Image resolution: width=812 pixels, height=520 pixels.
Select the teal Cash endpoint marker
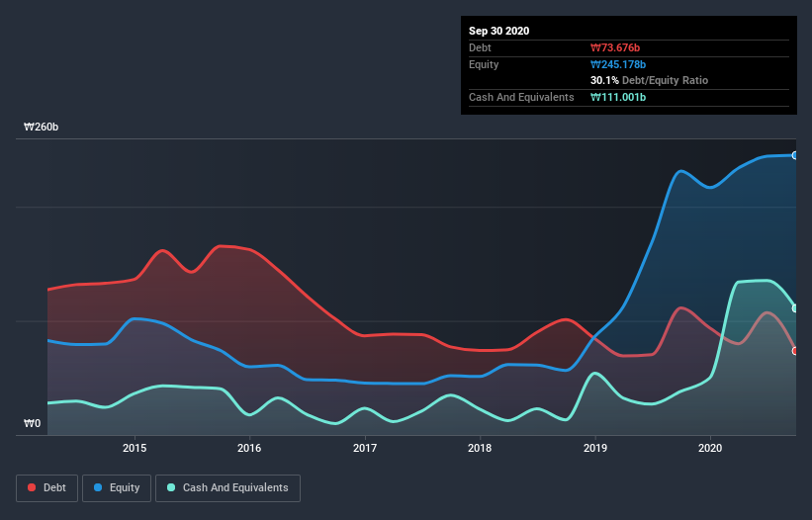795,308
